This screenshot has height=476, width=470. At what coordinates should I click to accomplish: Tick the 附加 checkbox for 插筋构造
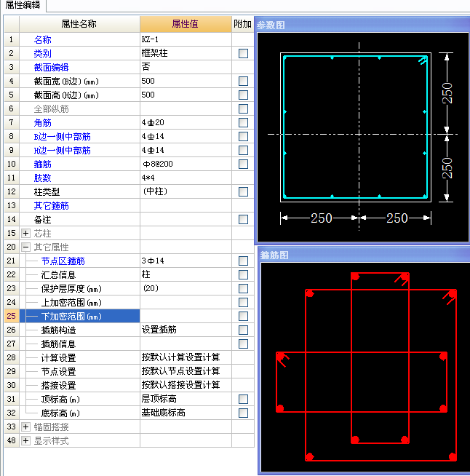pos(243,330)
